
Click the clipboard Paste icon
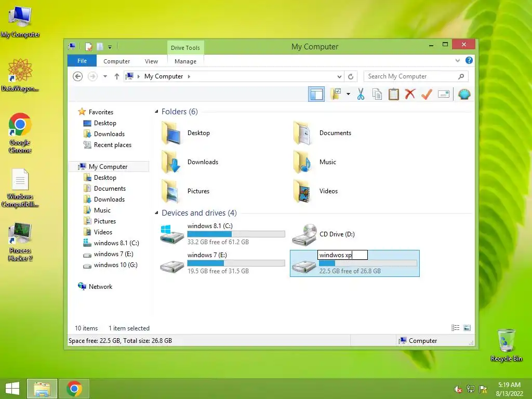(x=394, y=94)
